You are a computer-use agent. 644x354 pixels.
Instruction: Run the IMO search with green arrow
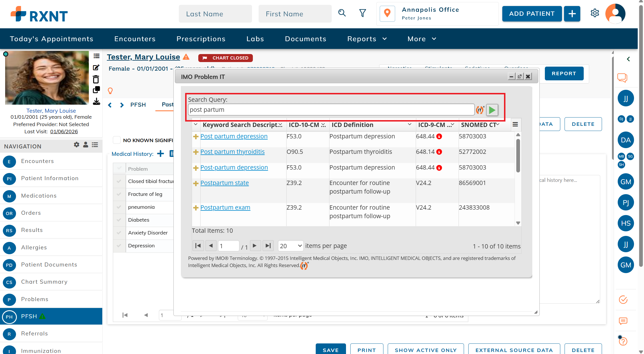tap(492, 110)
